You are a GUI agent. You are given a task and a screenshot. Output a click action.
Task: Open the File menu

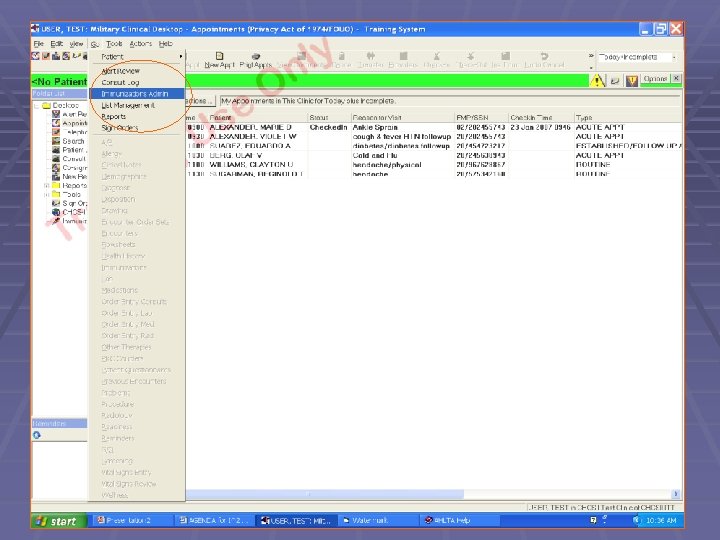pyautogui.click(x=39, y=44)
